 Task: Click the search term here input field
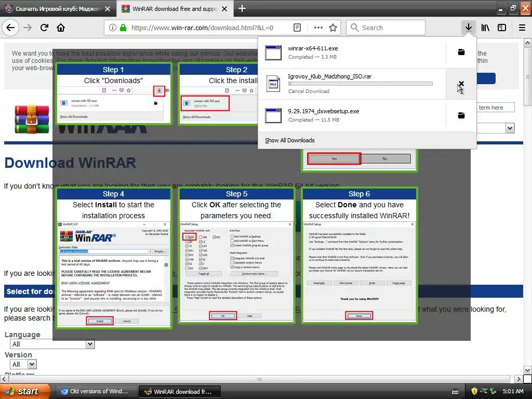[x=496, y=108]
